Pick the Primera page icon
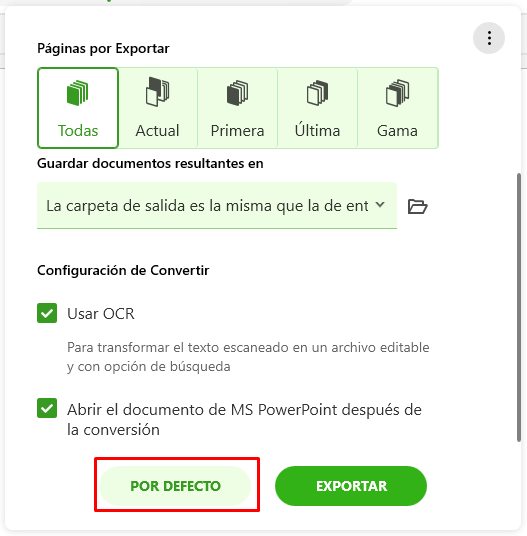 pyautogui.click(x=238, y=93)
